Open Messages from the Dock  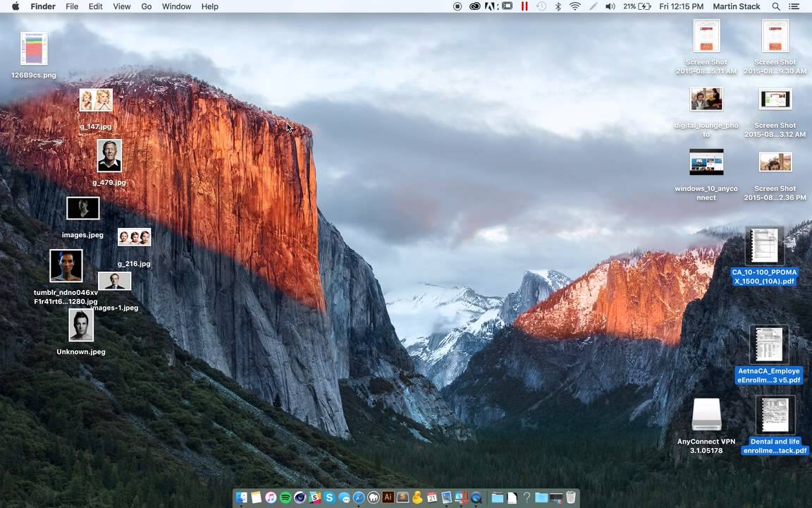pos(344,497)
